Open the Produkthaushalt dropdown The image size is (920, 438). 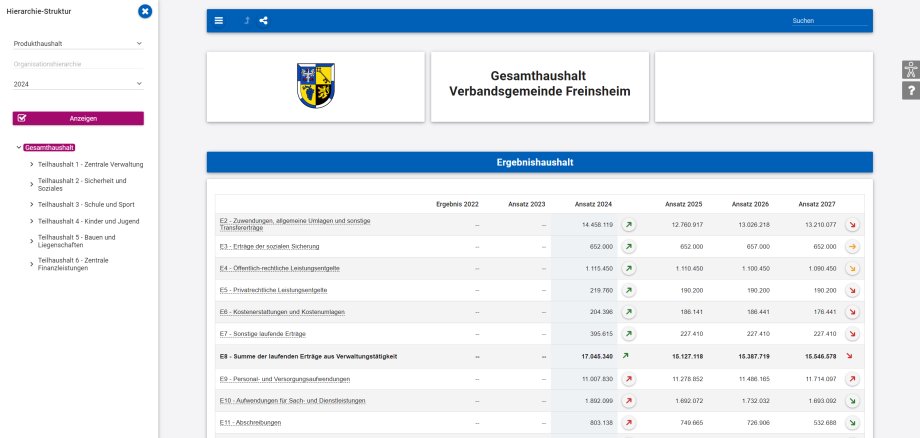tap(78, 43)
